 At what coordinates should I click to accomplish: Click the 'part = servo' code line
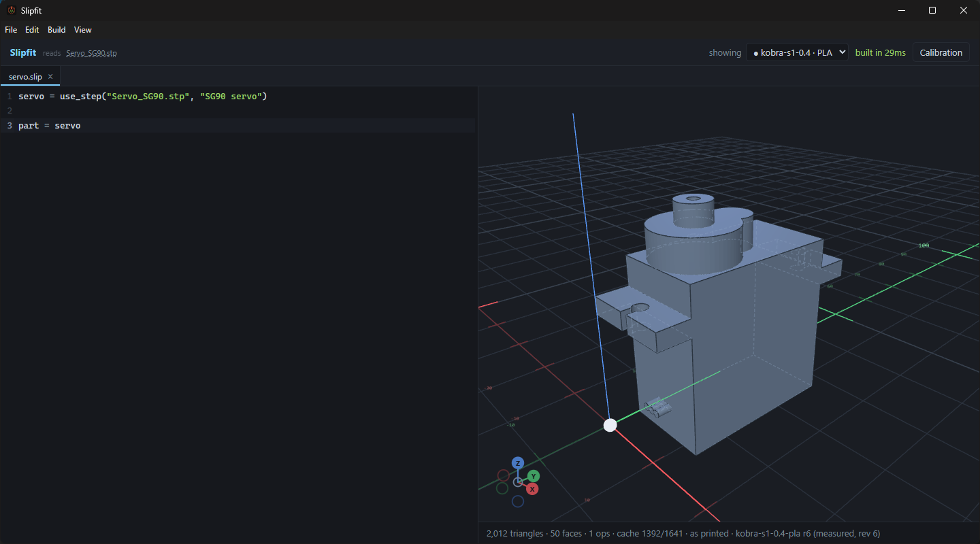[x=50, y=126]
